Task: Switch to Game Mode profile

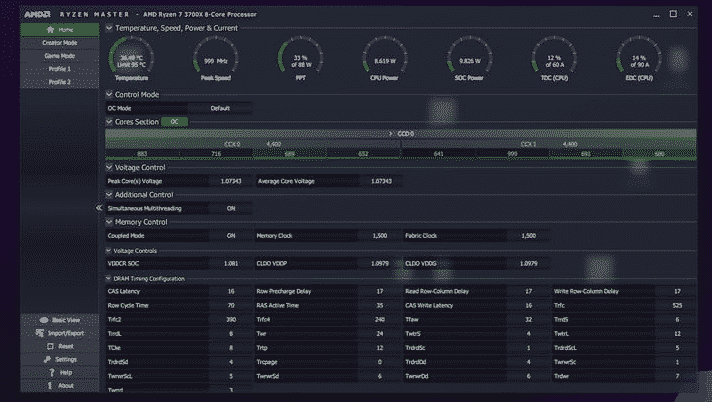Action: pos(59,56)
